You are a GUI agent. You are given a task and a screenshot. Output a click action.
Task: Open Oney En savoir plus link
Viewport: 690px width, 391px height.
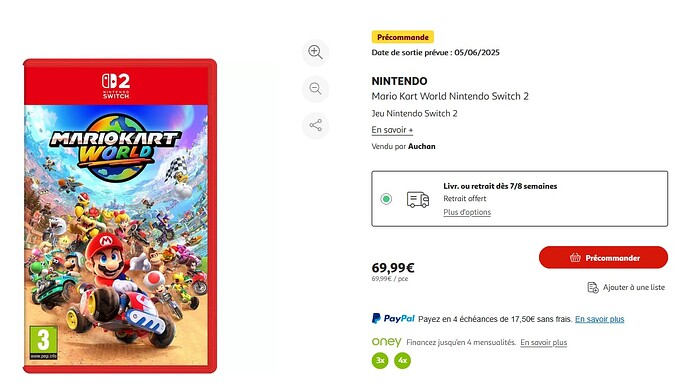point(543,342)
